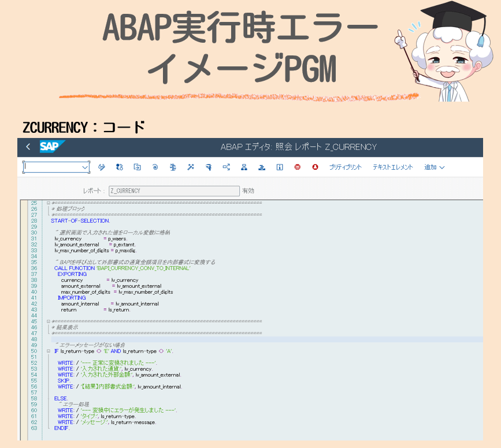This screenshot has width=501, height=448.
Task: Click the Active/Inactive switch icon
Action: 119,167
